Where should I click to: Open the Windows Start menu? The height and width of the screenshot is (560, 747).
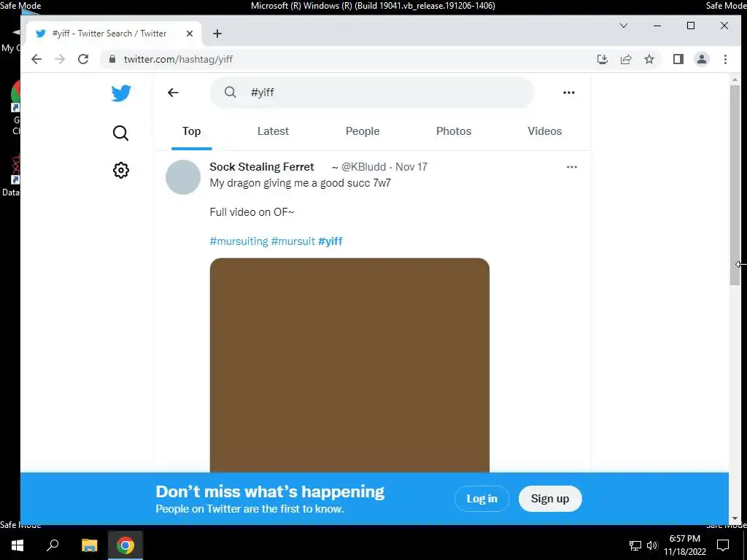18,545
